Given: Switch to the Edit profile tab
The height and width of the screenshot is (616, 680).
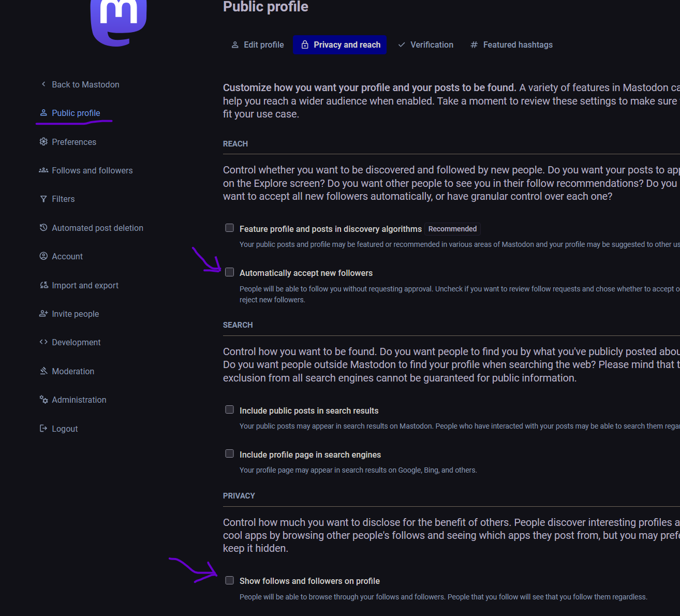Looking at the screenshot, I should (257, 45).
